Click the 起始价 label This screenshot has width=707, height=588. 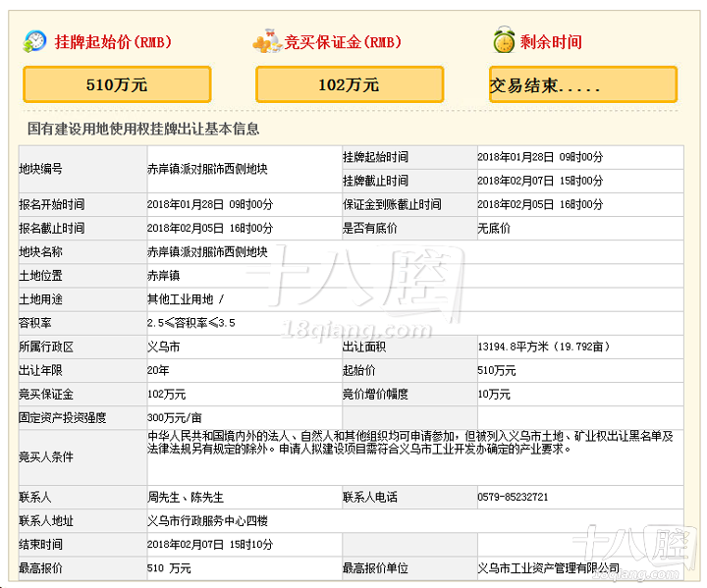(x=359, y=370)
